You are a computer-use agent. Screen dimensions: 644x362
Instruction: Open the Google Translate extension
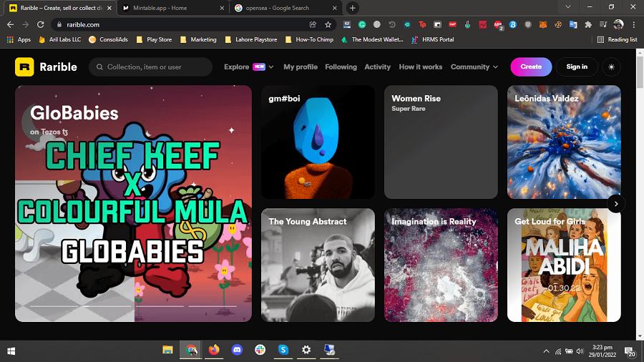tap(573, 24)
